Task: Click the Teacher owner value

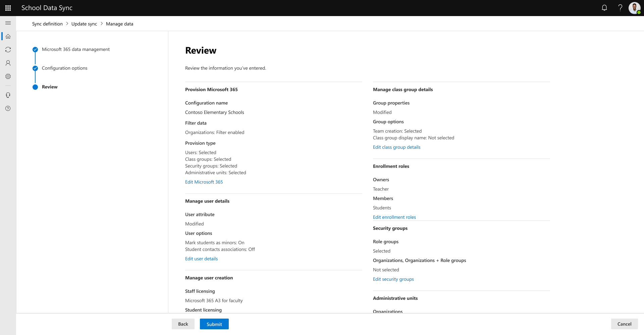Action: click(381, 189)
